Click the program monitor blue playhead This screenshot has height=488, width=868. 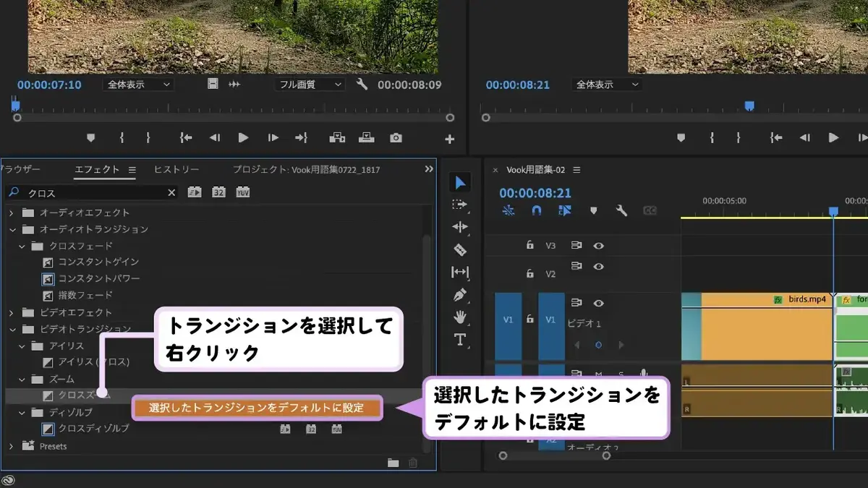click(749, 106)
